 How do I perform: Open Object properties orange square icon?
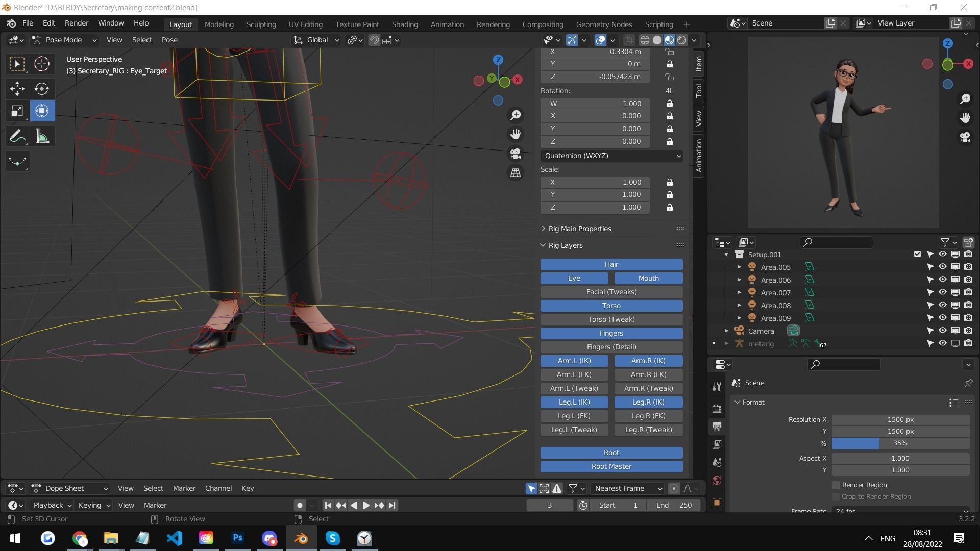click(717, 503)
